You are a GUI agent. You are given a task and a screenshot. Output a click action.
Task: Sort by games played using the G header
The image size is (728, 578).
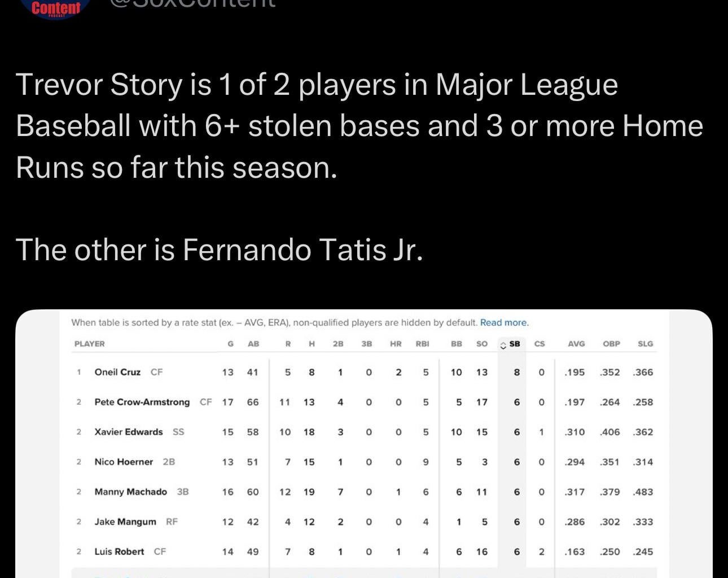point(230,344)
